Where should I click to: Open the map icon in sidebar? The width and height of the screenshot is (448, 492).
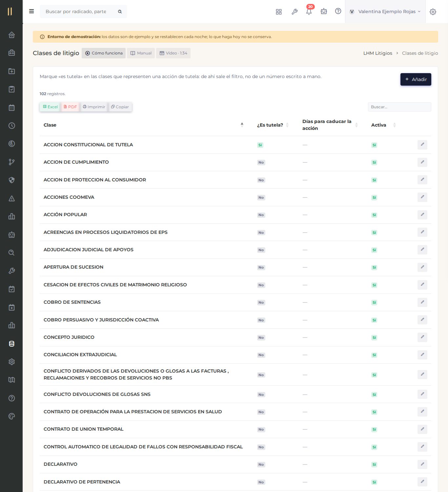coord(11,380)
